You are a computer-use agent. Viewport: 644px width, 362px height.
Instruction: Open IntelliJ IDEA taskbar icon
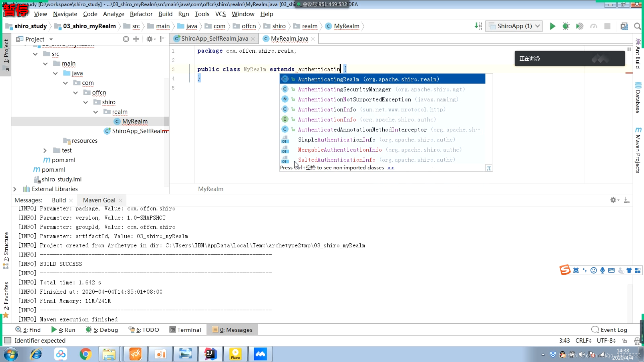[x=211, y=354]
